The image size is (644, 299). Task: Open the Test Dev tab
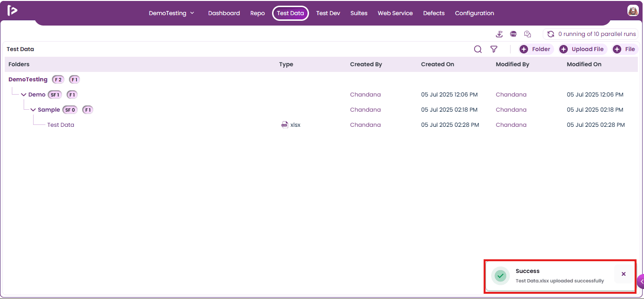328,13
